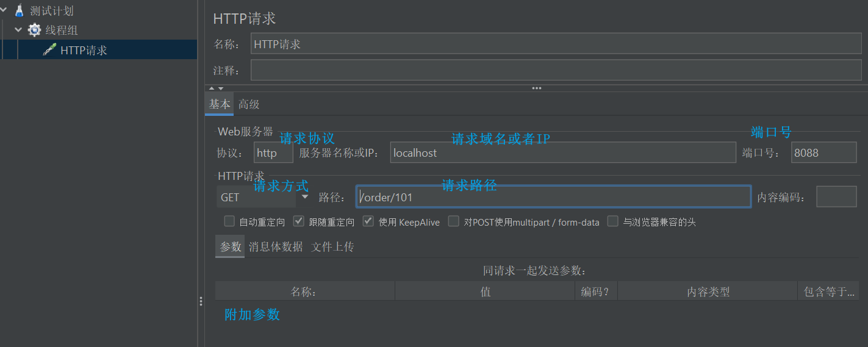Click the 端口号 field showing 8088
This screenshot has width=868, height=347.
[824, 152]
